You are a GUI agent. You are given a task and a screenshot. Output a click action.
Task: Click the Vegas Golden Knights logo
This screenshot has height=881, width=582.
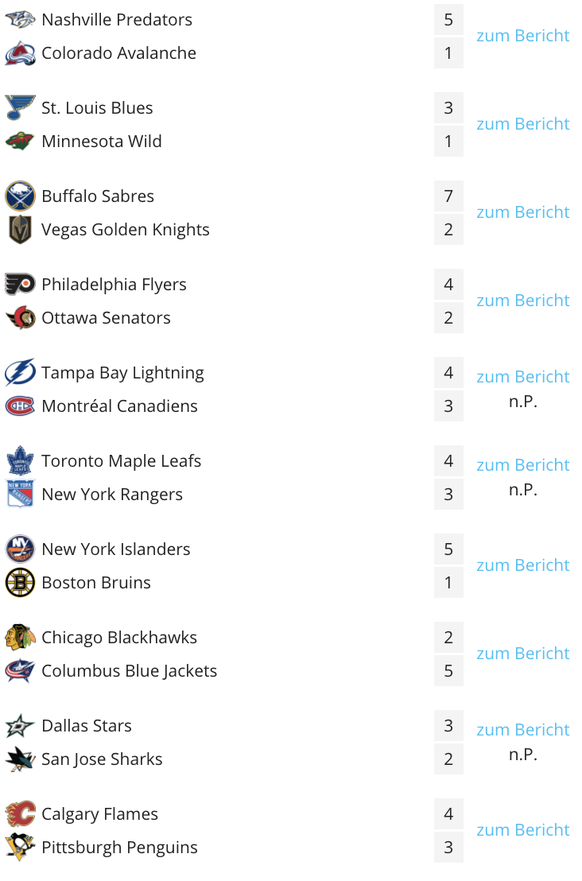tap(20, 229)
